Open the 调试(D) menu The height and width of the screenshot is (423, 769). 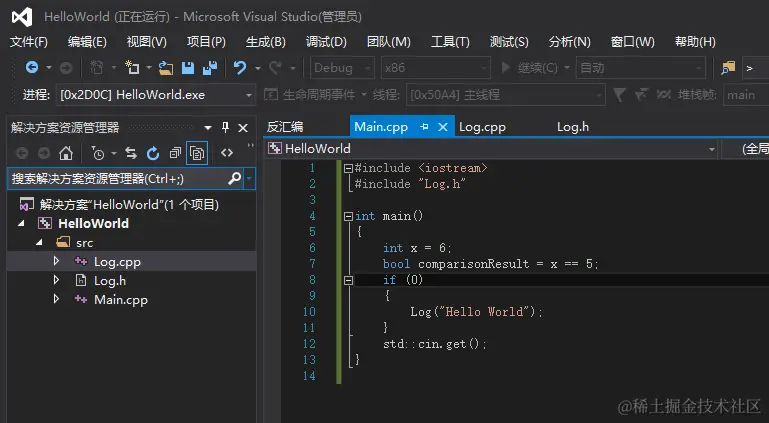point(326,42)
